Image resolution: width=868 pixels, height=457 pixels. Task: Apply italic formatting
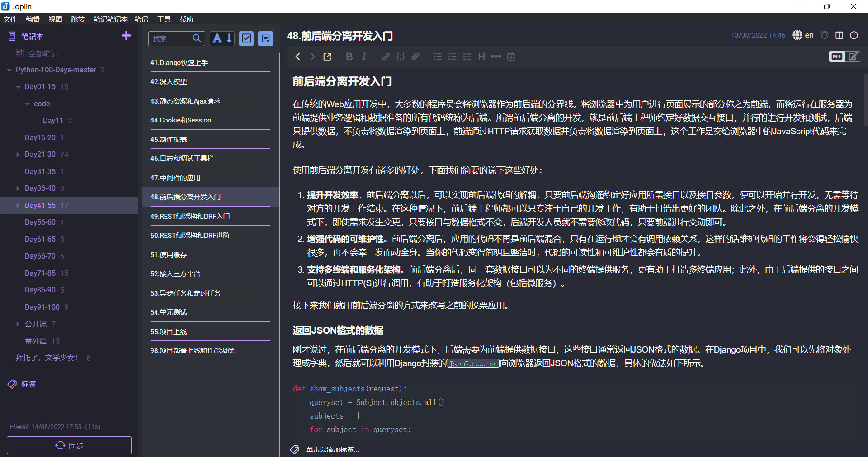(364, 57)
